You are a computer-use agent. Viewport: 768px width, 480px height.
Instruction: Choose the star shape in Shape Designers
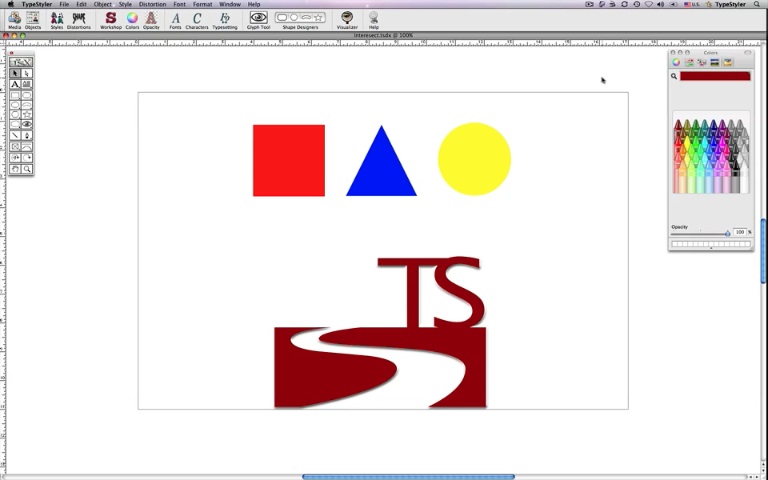[x=318, y=18]
